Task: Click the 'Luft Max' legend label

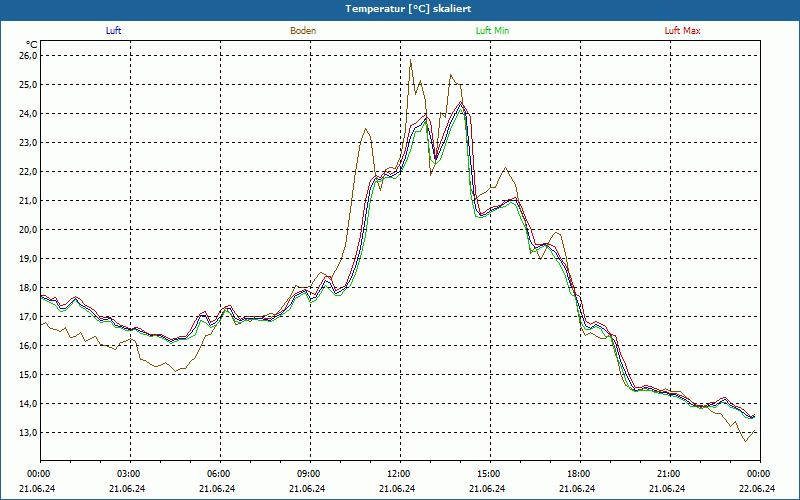Action: [682, 31]
